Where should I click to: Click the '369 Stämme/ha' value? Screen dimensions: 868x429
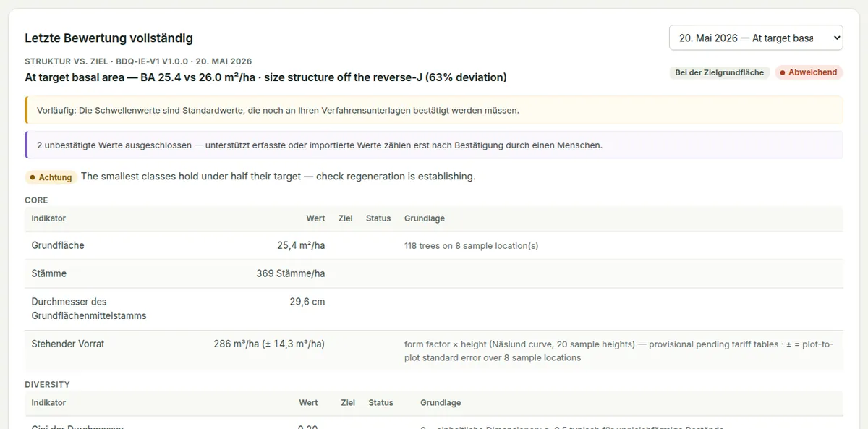pyautogui.click(x=291, y=273)
